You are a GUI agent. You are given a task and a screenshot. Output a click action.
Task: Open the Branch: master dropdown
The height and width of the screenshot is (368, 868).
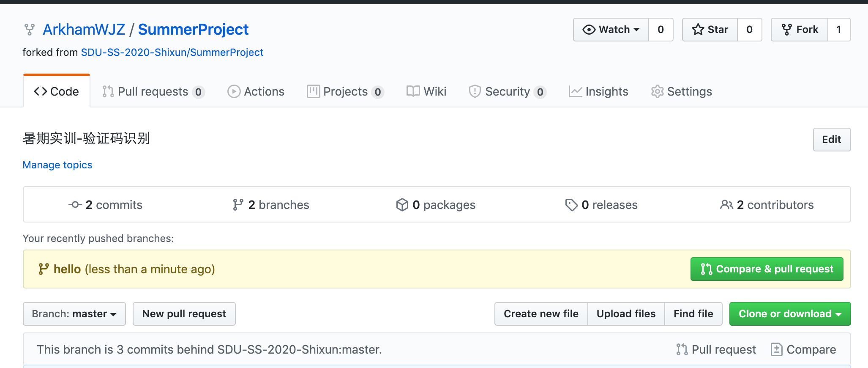click(74, 314)
